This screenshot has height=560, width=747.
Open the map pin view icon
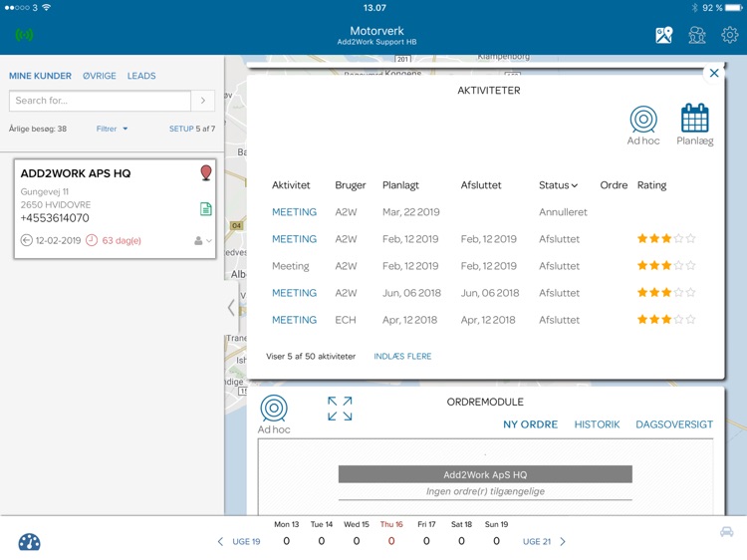click(664, 35)
